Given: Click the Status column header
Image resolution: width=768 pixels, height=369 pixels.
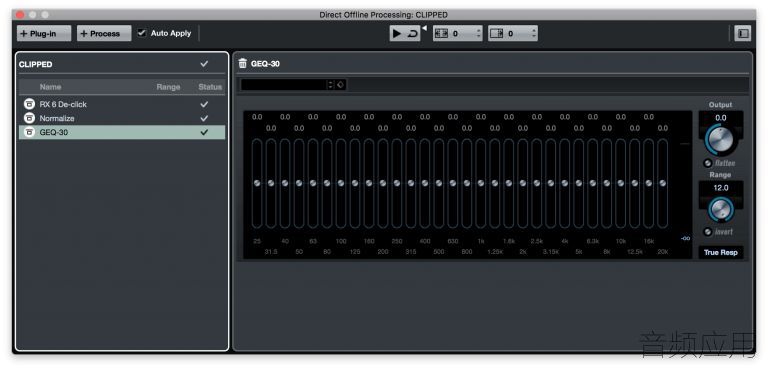Looking at the screenshot, I should point(210,87).
